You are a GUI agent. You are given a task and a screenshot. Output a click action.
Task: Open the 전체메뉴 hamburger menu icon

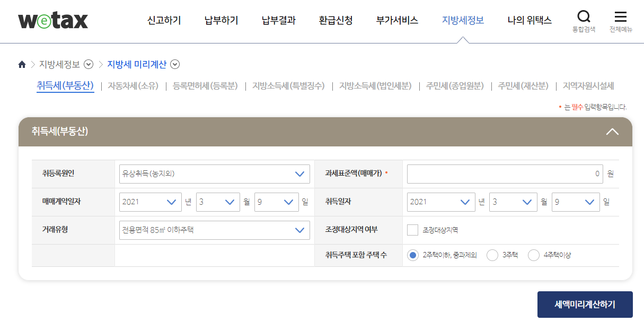click(620, 16)
